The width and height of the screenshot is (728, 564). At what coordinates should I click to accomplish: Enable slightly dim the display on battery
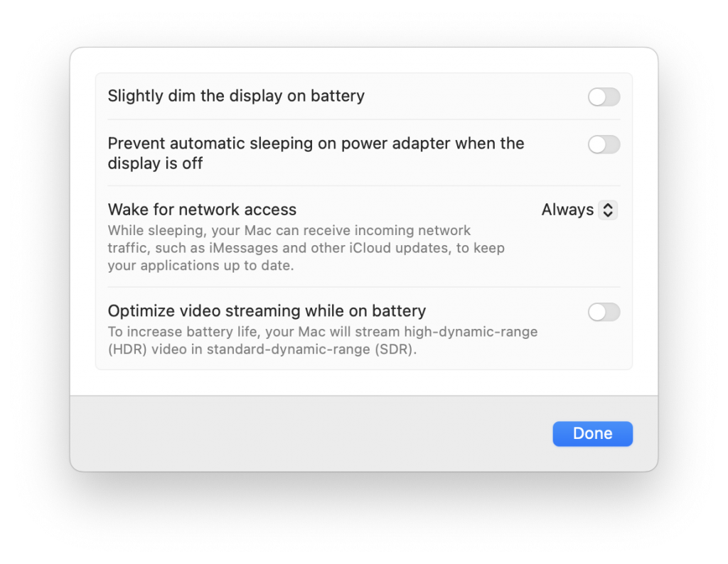604,97
